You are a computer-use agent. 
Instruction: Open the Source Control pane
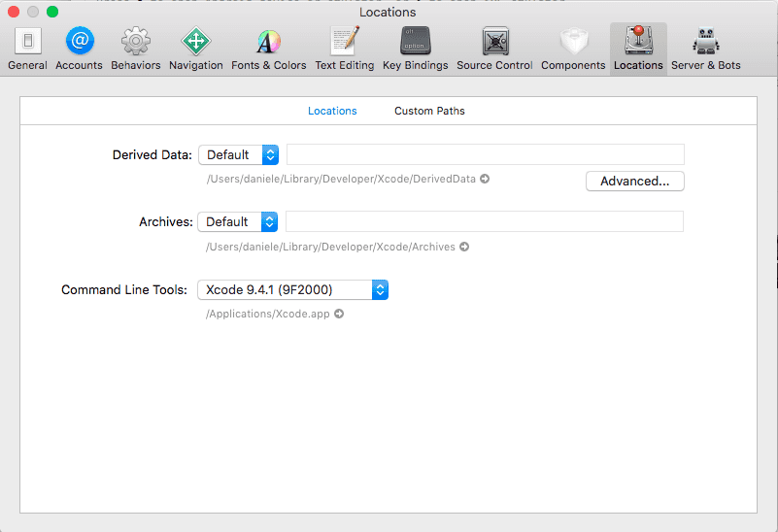[x=494, y=49]
